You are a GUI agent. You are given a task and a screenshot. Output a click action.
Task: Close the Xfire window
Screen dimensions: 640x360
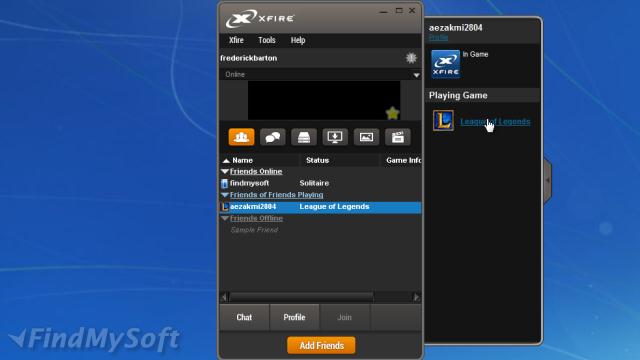(x=412, y=11)
